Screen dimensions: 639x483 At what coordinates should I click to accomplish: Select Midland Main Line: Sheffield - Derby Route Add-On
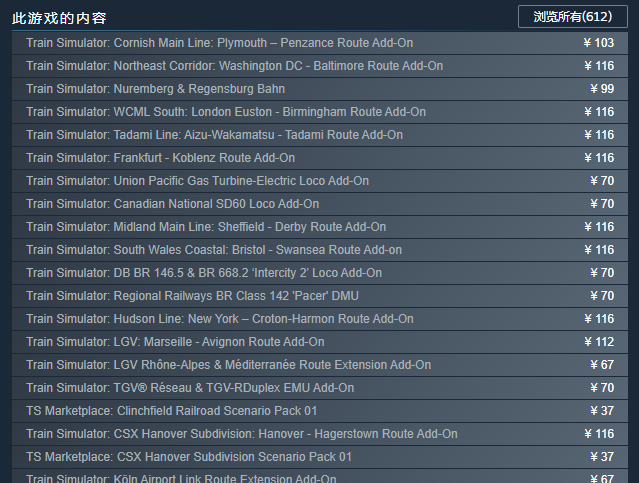pos(320,227)
